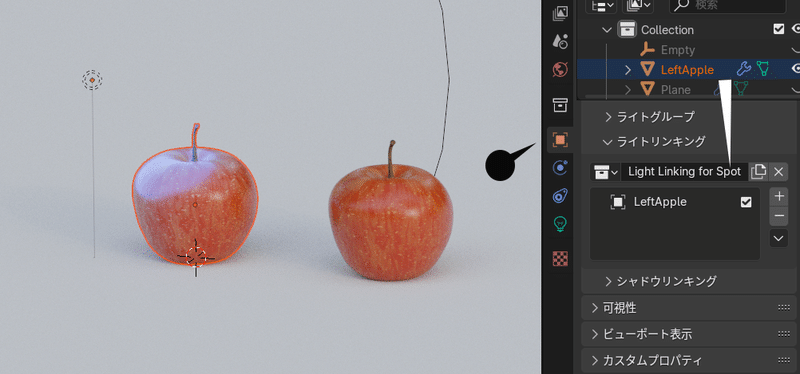Open the View Layer properties tab

tap(561, 14)
